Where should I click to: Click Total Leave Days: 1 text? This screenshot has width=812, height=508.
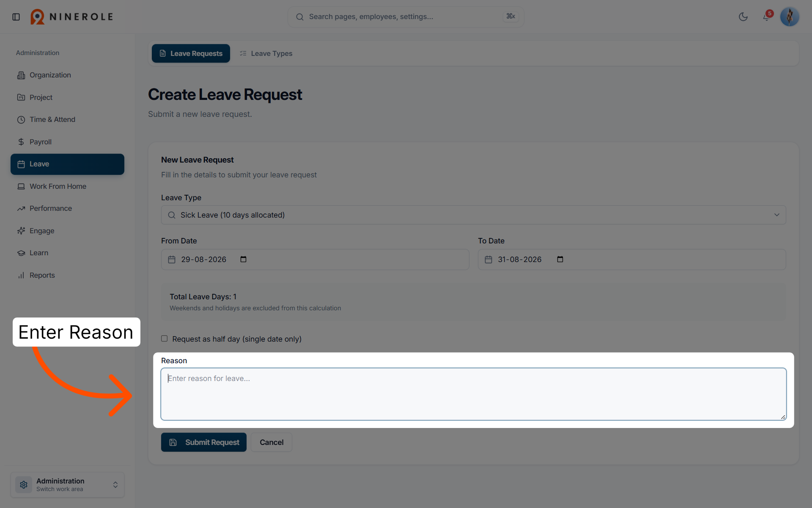click(203, 297)
